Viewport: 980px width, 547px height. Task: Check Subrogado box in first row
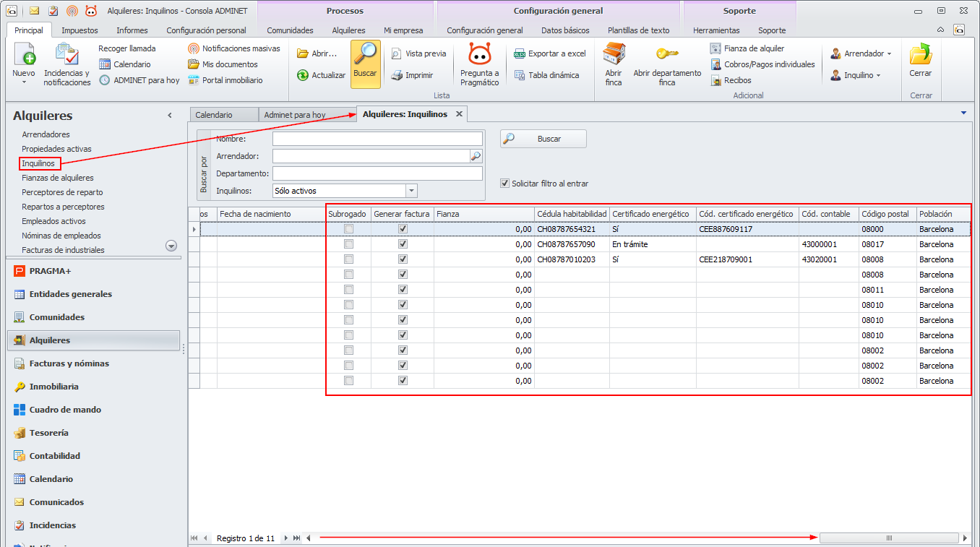click(x=349, y=229)
